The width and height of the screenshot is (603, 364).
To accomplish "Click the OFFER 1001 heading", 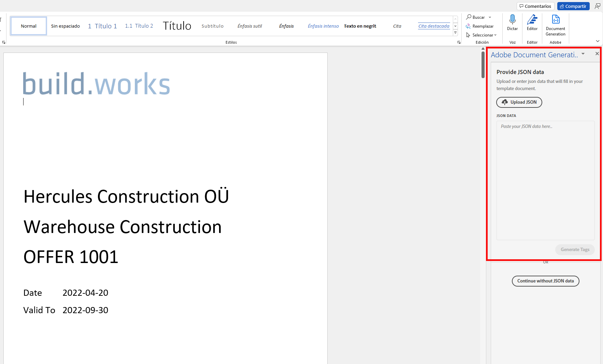I will (71, 257).
